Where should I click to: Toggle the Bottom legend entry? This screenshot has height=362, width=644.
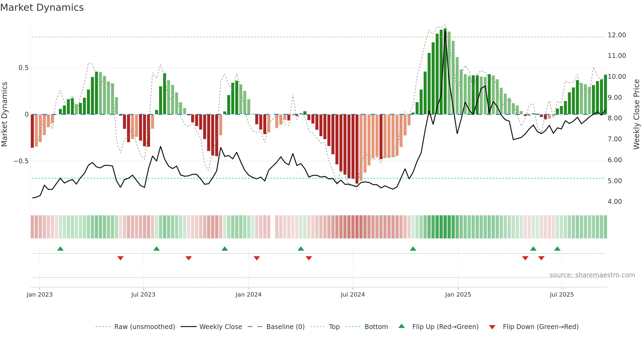(x=367, y=327)
